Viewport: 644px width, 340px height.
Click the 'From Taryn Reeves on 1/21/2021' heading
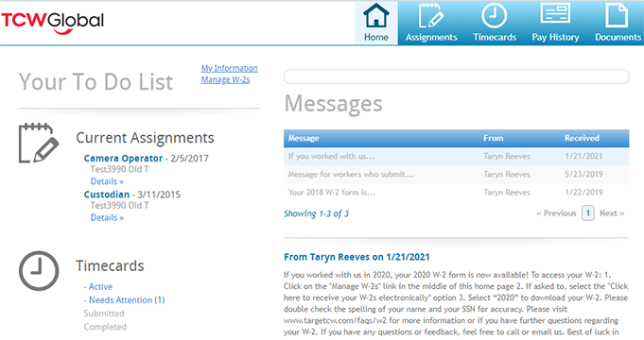[357, 257]
